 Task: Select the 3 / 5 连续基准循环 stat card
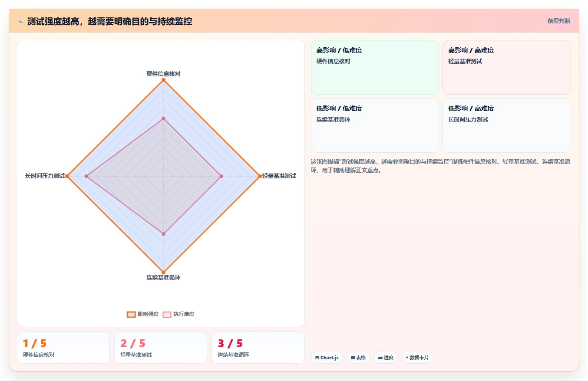(x=258, y=348)
